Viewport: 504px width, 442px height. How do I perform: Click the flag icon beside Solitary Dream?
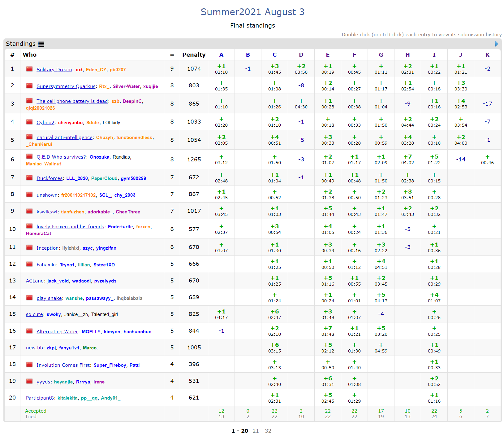coord(29,69)
